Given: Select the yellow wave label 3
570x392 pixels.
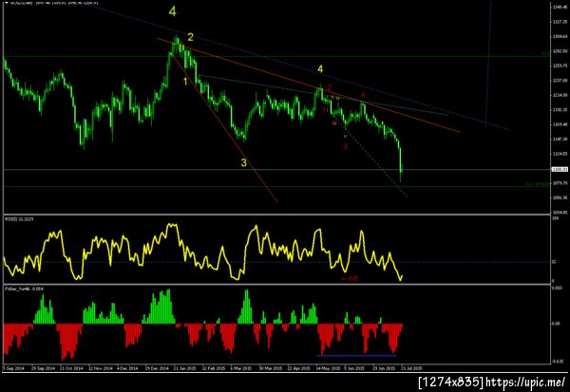Looking at the screenshot, I should pyautogui.click(x=243, y=162).
